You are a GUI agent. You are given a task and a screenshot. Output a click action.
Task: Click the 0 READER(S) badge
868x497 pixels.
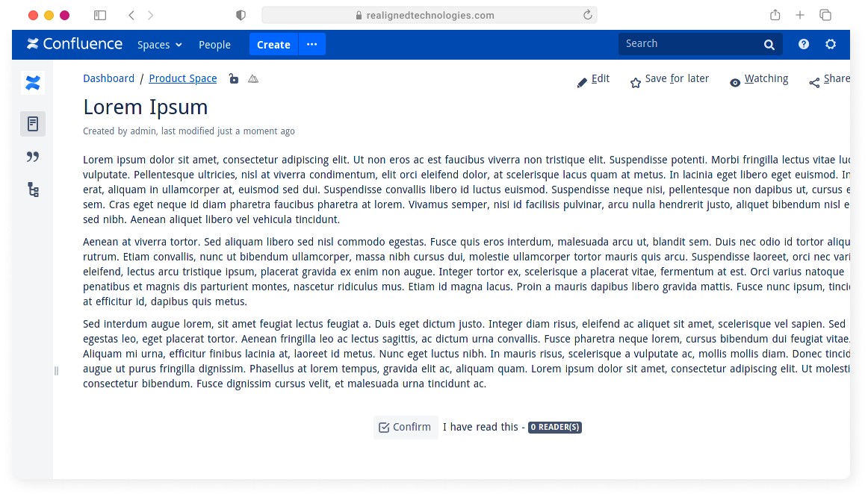(555, 427)
